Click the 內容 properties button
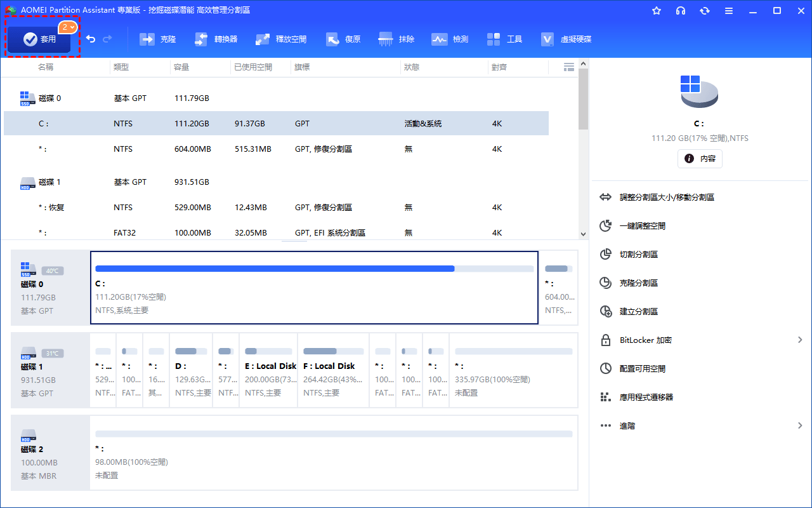Viewport: 812px width, 508px height. 700,159
